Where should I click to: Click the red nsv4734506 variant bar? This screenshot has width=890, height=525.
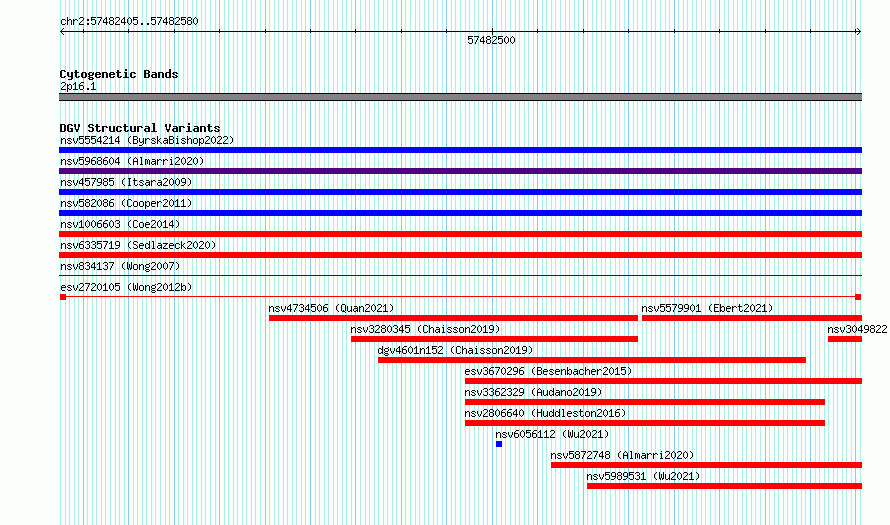[454, 318]
